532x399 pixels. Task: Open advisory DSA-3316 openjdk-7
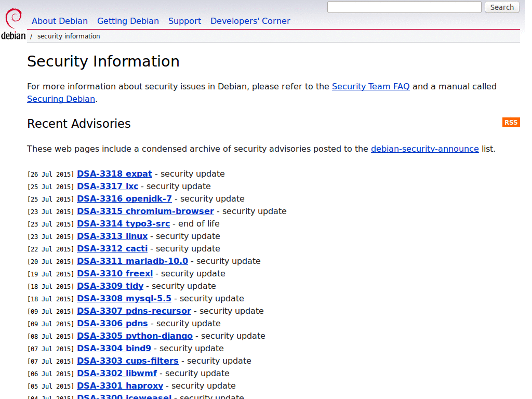[125, 199]
